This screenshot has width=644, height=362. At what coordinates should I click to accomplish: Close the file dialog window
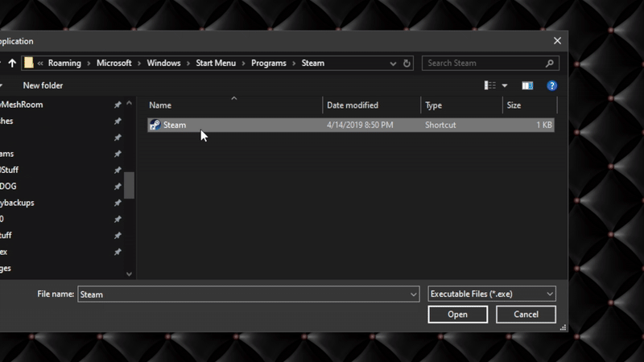tap(557, 41)
